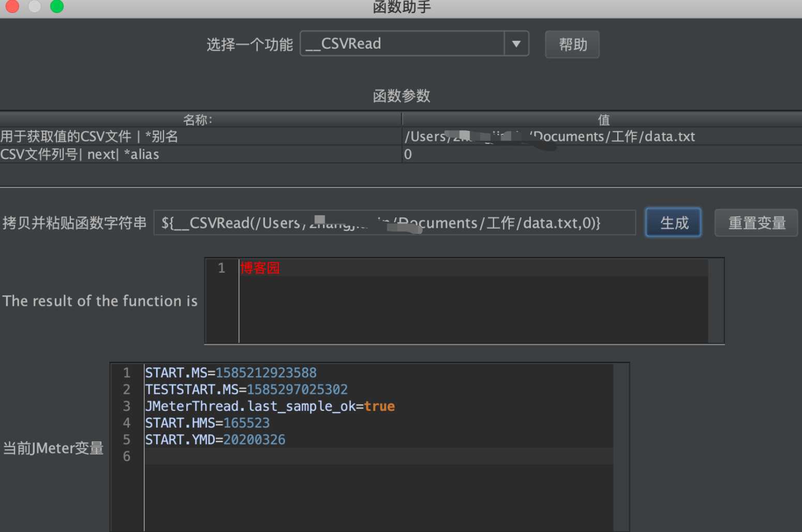802x532 pixels.
Task: Expand function list with dropdown arrow
Action: [516, 43]
